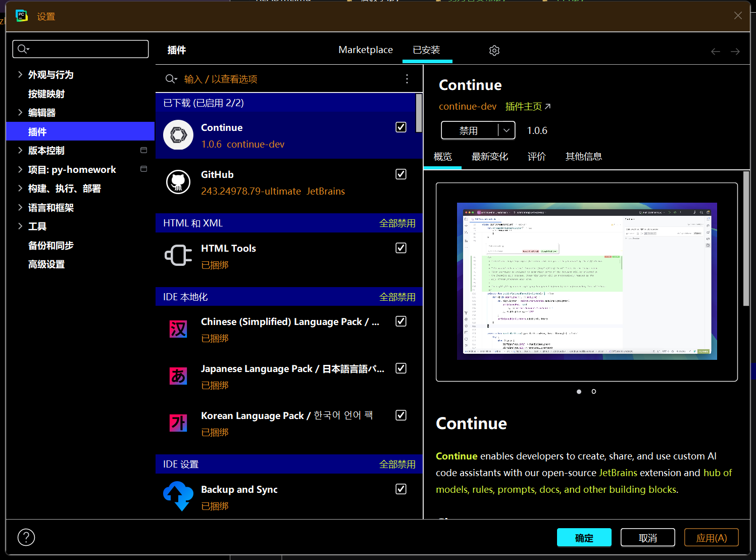Image resolution: width=756 pixels, height=560 pixels.
Task: Switch to the 已安装 tab
Action: tap(427, 50)
